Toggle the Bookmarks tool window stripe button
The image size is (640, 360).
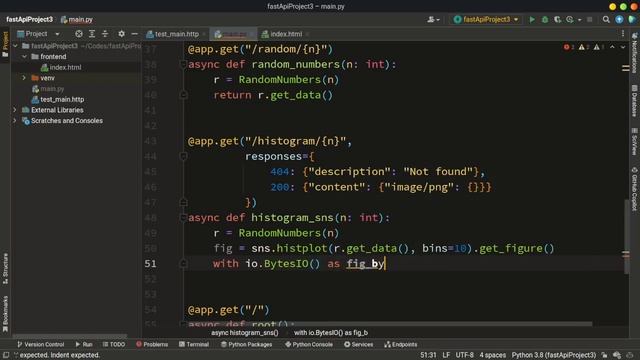5,313
